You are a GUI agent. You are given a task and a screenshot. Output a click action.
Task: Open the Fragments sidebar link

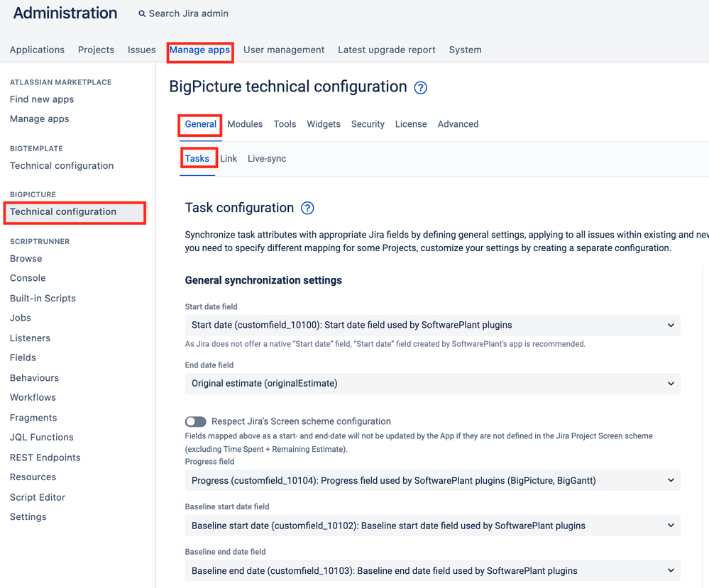click(x=33, y=418)
